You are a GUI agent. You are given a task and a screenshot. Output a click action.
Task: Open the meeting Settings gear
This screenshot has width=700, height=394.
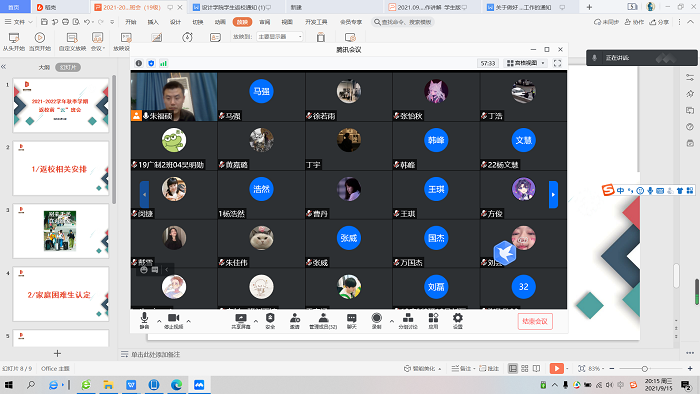[458, 321]
